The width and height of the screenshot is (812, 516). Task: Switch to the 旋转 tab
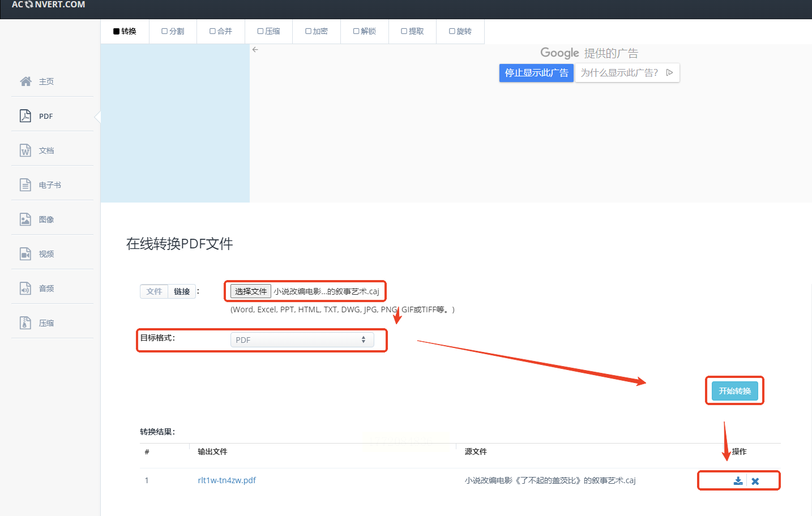(460, 31)
